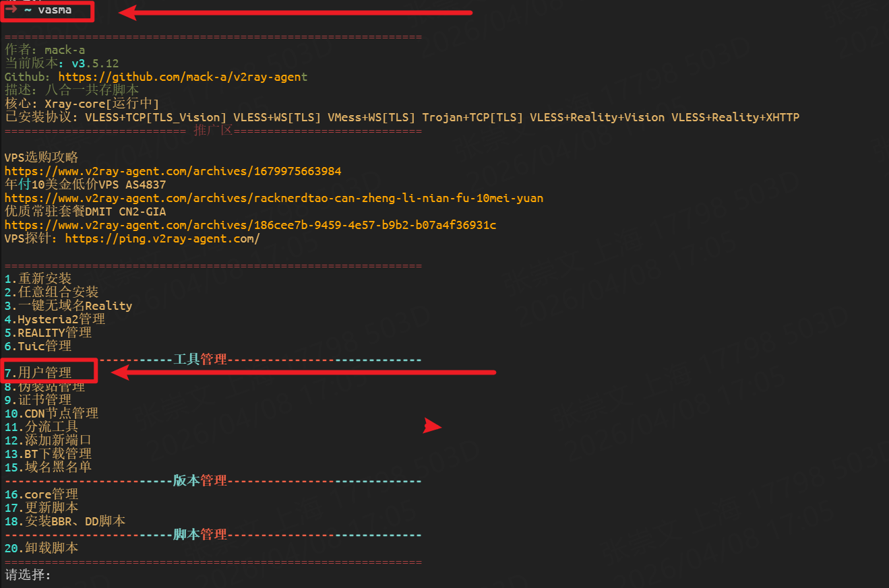This screenshot has height=588, width=889.
Task: Select 9.证书管理 option
Action: (x=38, y=399)
